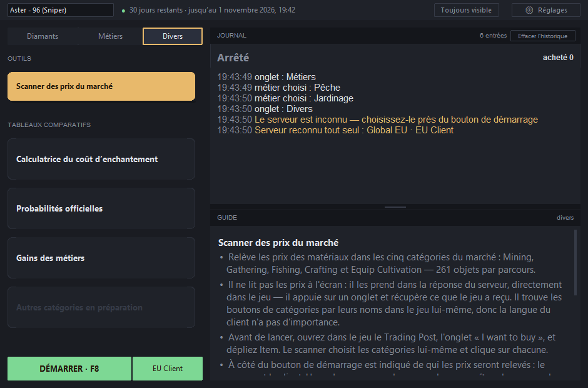Click the splitter handle between Journal and Guide

[x=395, y=207]
